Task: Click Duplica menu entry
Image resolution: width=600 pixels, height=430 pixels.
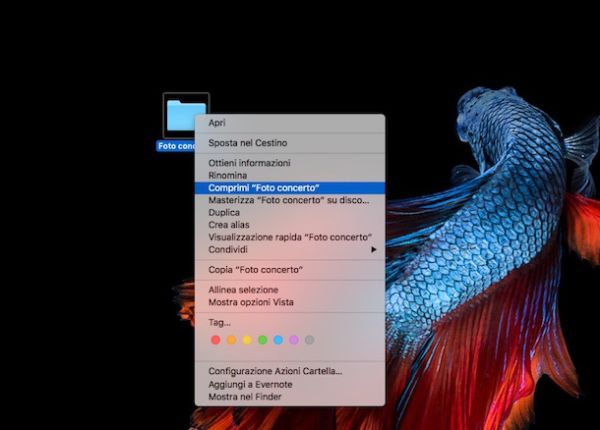Action: click(226, 213)
